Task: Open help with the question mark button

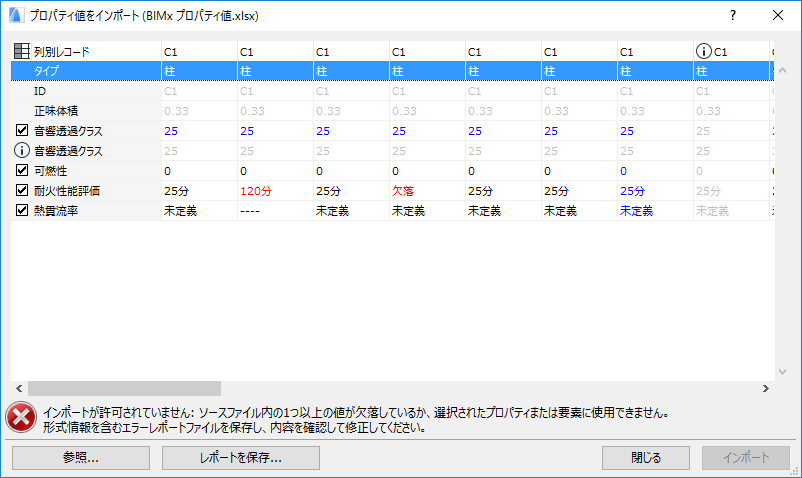Action: click(x=733, y=15)
